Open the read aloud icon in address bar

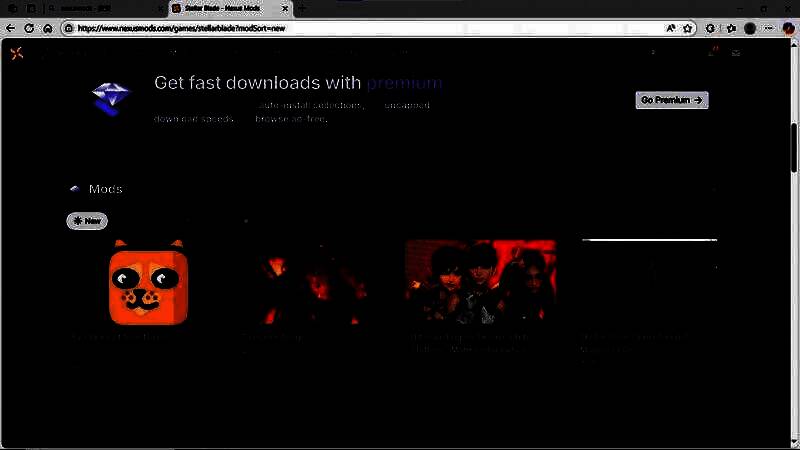(670, 28)
